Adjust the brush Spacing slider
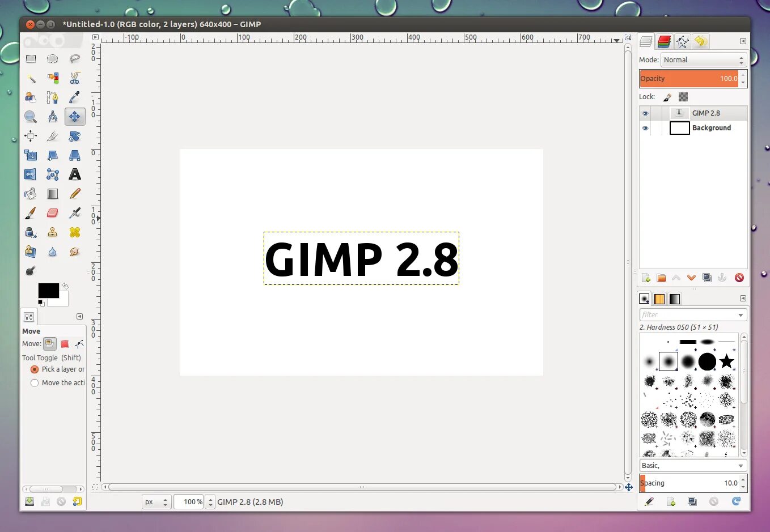 click(x=689, y=483)
